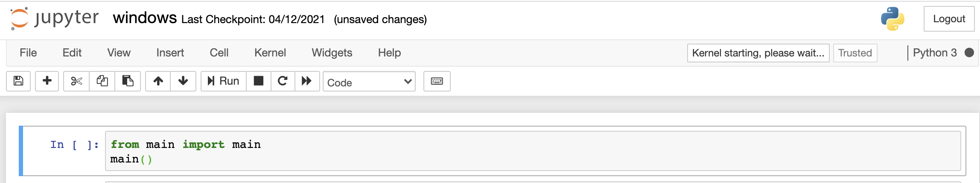Move selected cell down arrow
The width and height of the screenshot is (980, 183).
click(x=183, y=81)
